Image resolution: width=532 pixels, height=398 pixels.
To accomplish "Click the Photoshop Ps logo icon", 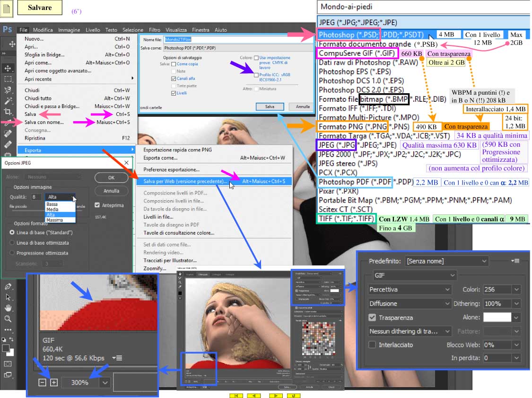I will click(8, 29).
